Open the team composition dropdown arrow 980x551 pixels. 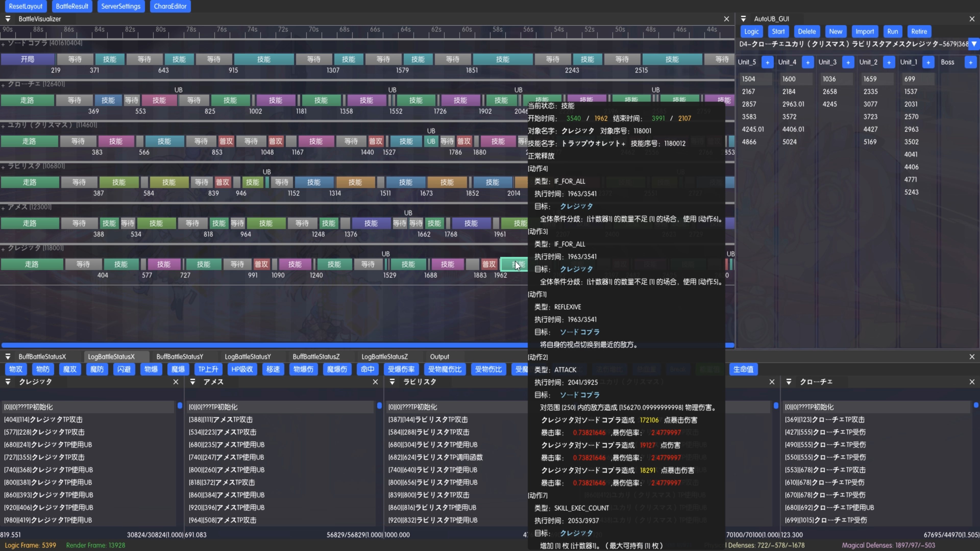(974, 44)
